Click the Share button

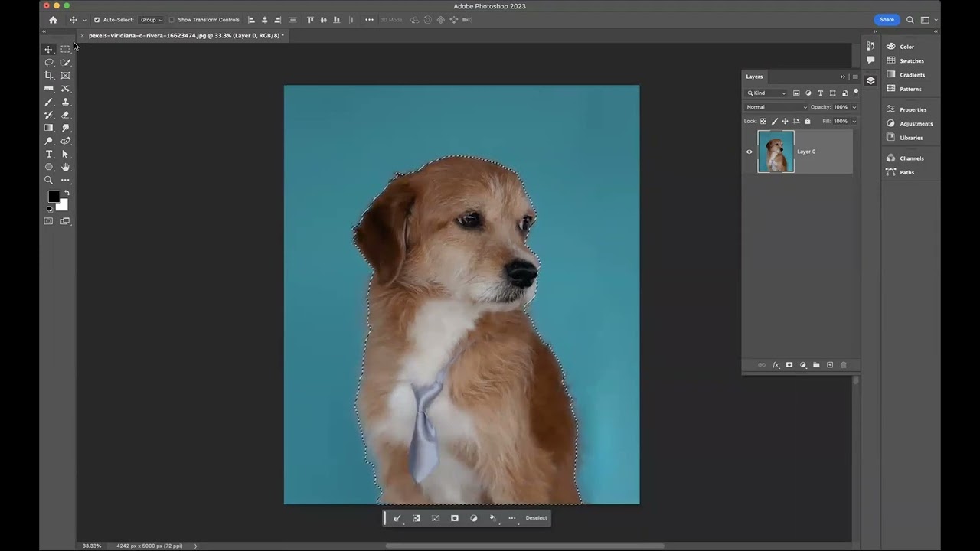pos(887,20)
